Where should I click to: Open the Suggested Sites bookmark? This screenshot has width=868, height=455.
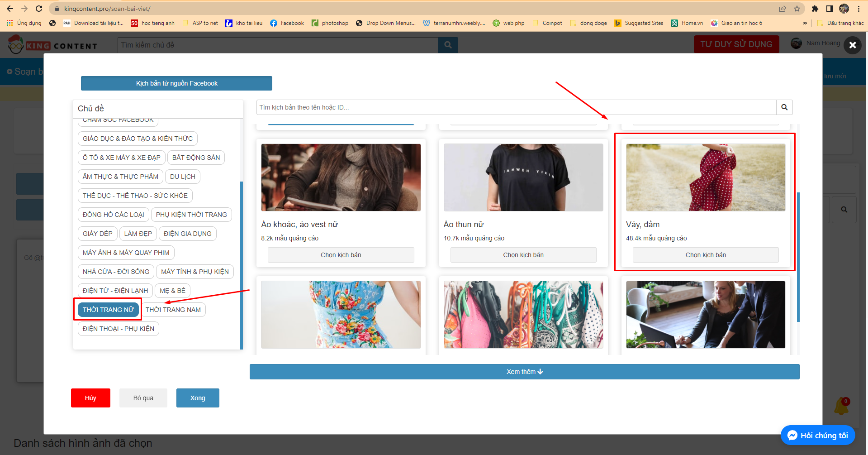639,23
